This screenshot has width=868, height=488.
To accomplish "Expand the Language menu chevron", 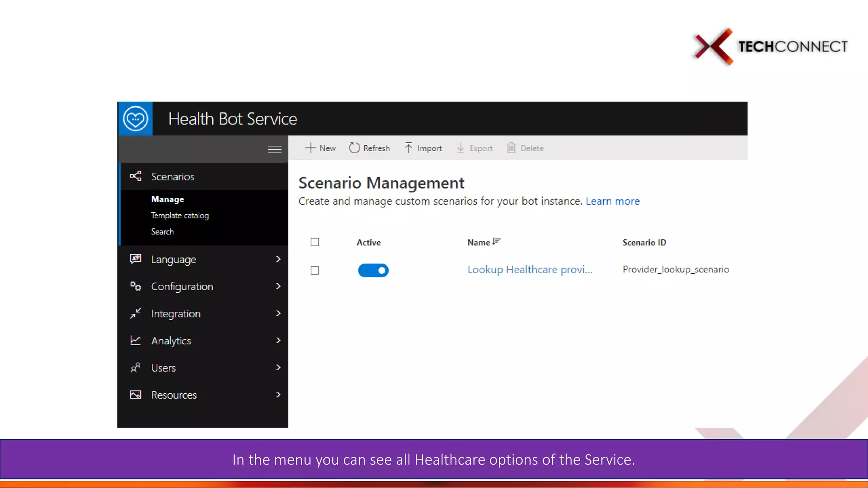I will tap(278, 259).
